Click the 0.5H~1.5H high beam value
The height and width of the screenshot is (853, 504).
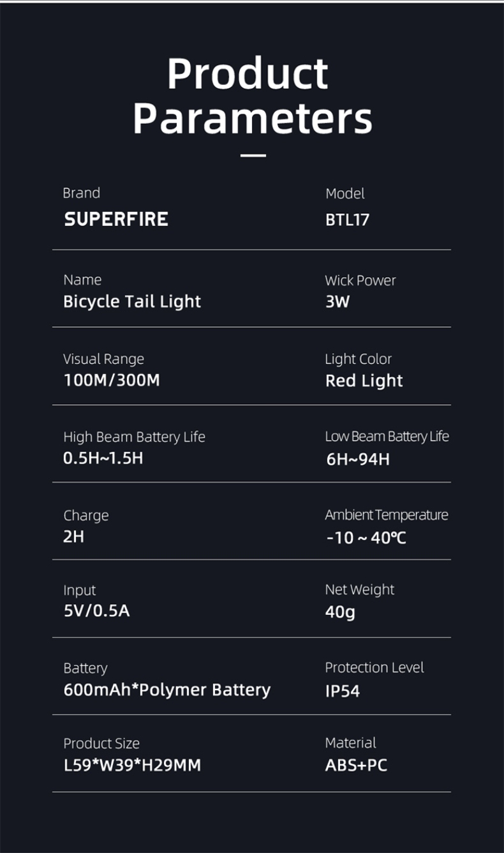(103, 458)
